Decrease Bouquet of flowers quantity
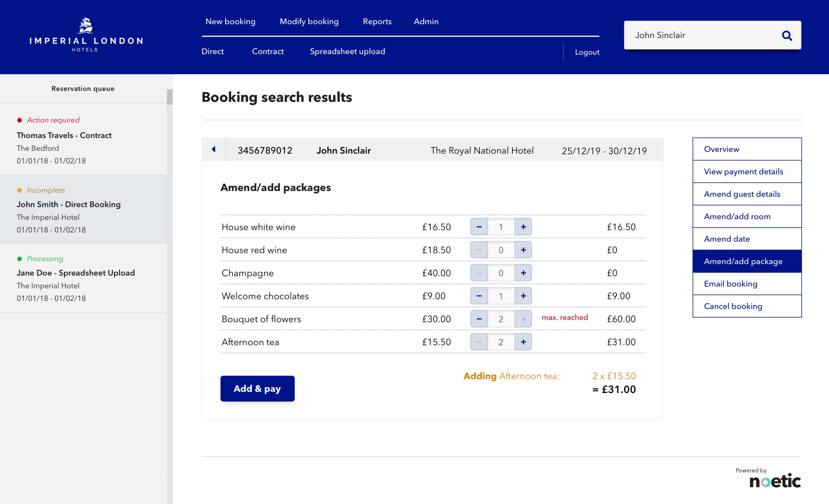This screenshot has height=504, width=829. 479,319
